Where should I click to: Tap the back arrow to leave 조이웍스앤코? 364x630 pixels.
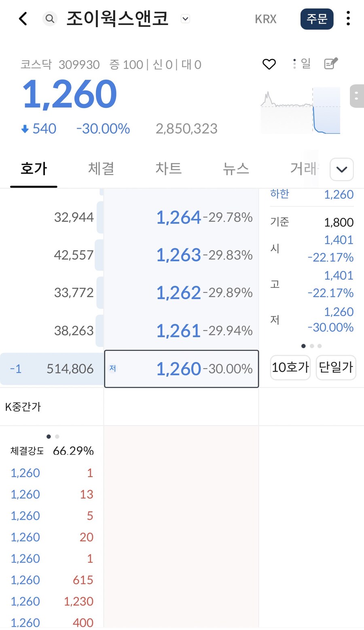[23, 19]
